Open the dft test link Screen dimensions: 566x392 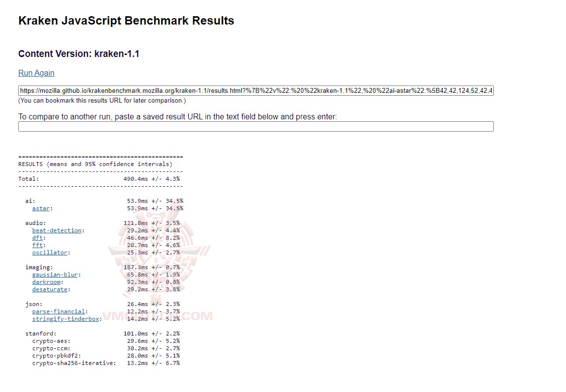point(37,238)
